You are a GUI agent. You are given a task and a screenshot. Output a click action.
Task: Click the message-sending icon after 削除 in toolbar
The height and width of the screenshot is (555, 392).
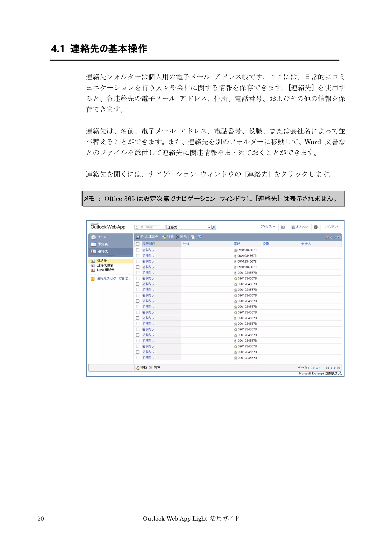pos(193,237)
